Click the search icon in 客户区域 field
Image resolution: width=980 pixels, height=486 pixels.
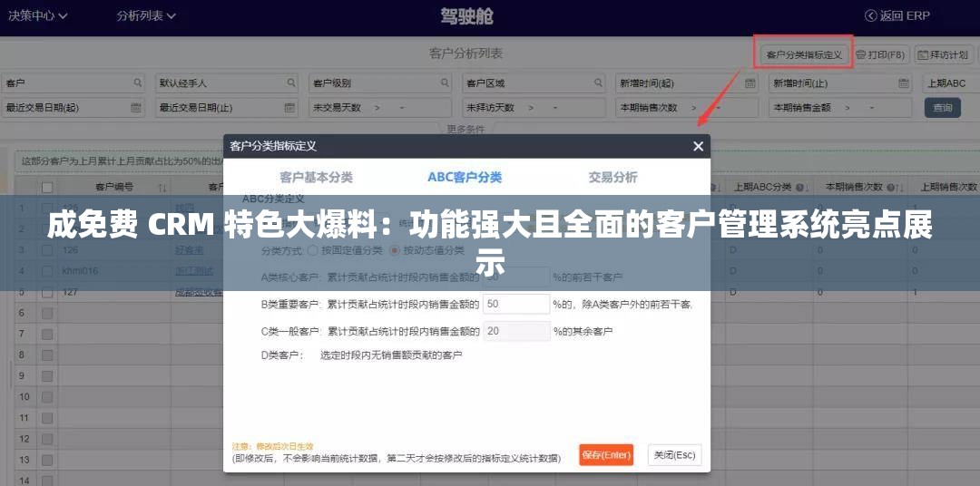[599, 83]
